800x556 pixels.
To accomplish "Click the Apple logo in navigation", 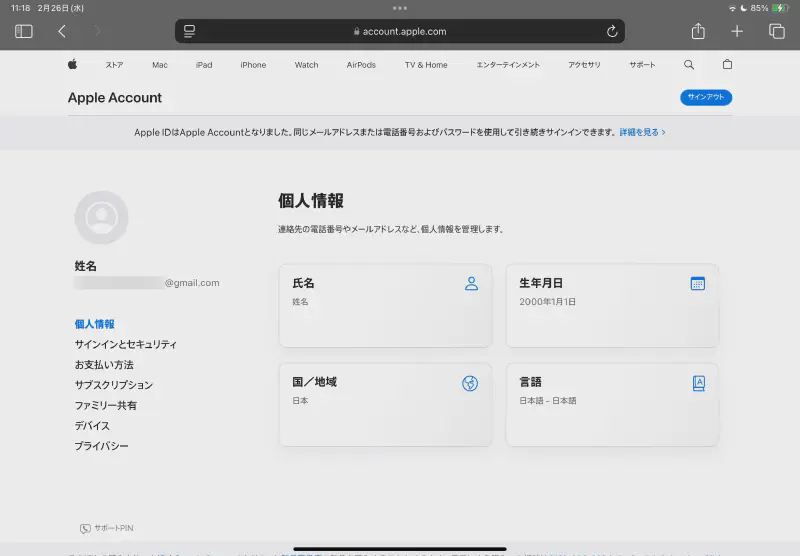I will point(72,65).
